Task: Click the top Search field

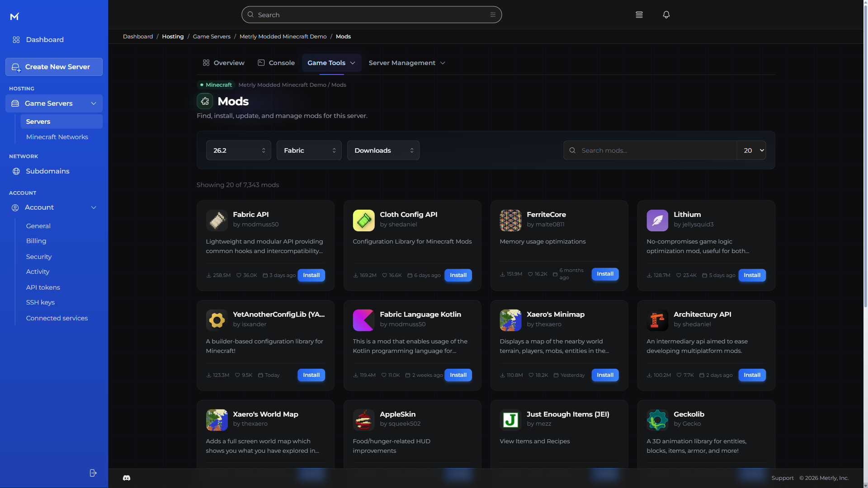Action: tap(372, 15)
